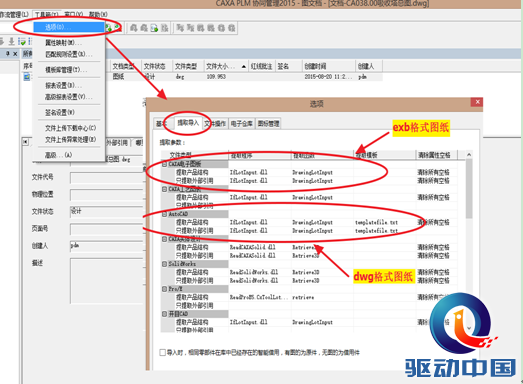The width and height of the screenshot is (523, 384).
Task: Choose 选项(O)... in the tools menu
Action: (x=69, y=27)
